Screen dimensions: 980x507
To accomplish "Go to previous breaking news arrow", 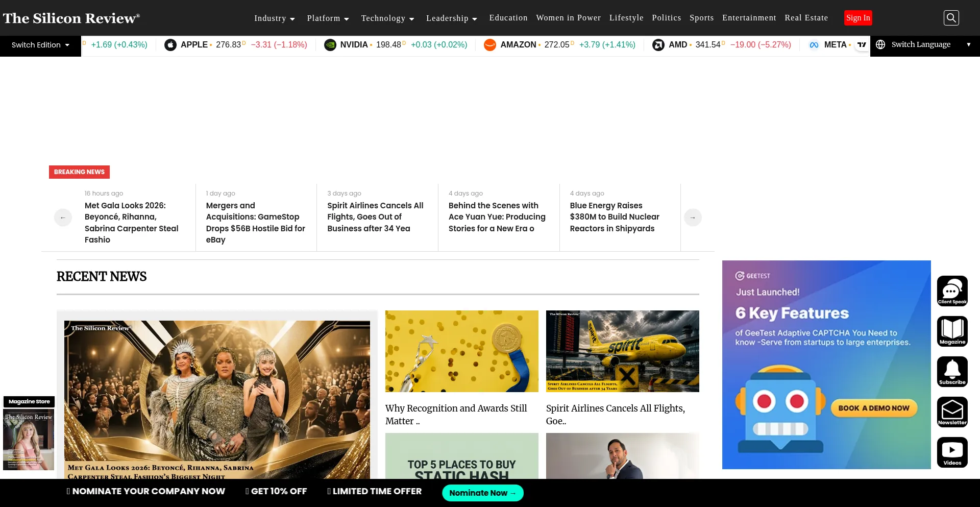I will click(63, 218).
